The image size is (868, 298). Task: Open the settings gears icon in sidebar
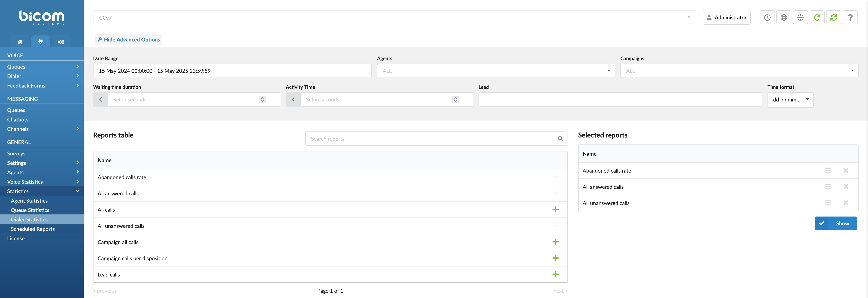[61, 41]
